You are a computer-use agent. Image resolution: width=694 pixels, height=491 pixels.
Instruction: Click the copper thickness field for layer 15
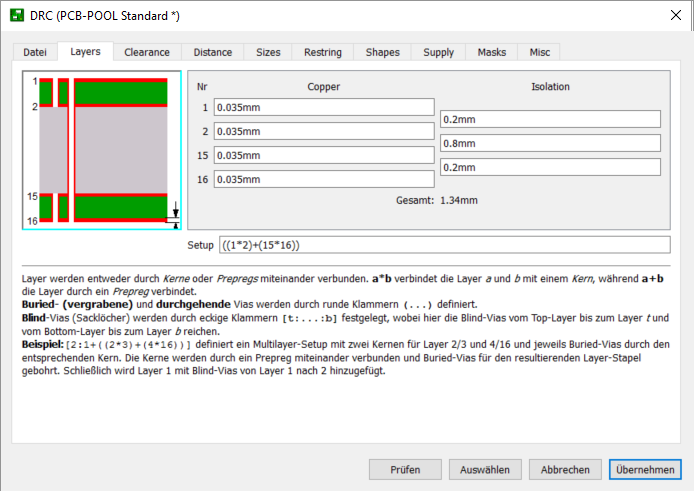[x=324, y=155]
